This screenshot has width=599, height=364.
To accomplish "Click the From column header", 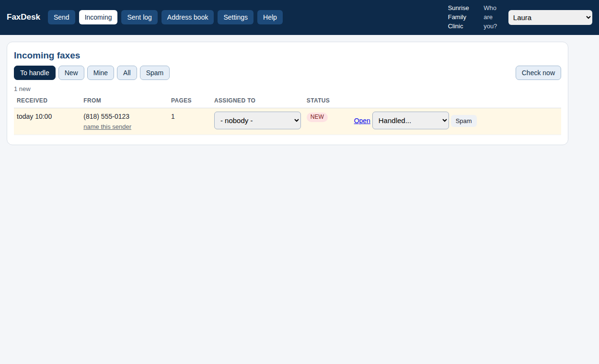I will tap(92, 101).
